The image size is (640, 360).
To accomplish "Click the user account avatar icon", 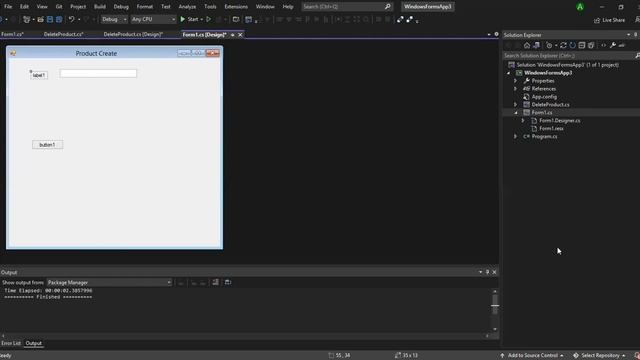I will (x=580, y=7).
